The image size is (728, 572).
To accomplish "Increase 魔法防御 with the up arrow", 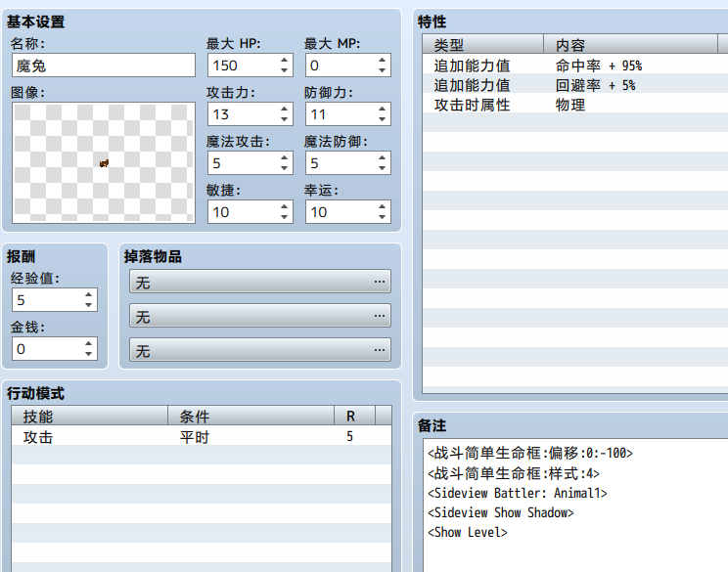I will click(382, 157).
